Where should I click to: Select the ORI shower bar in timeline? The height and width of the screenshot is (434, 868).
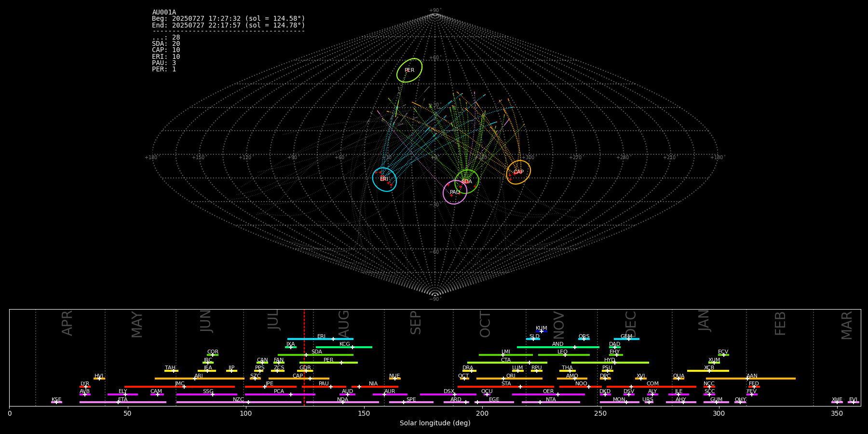509,379
